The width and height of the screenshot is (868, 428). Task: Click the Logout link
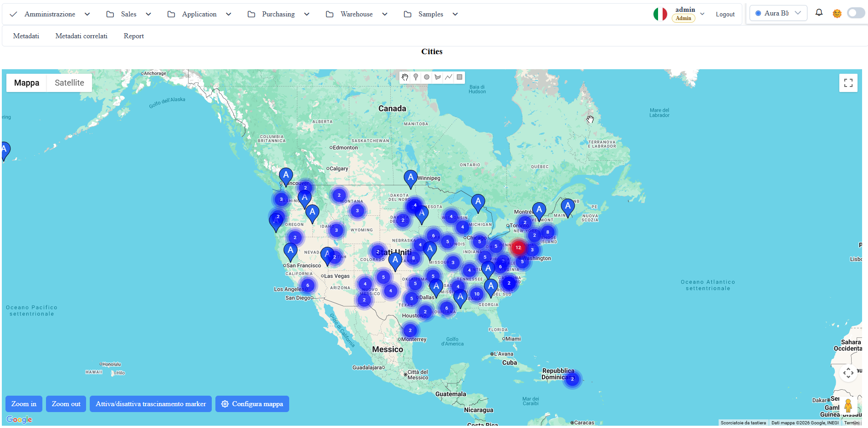(x=725, y=14)
